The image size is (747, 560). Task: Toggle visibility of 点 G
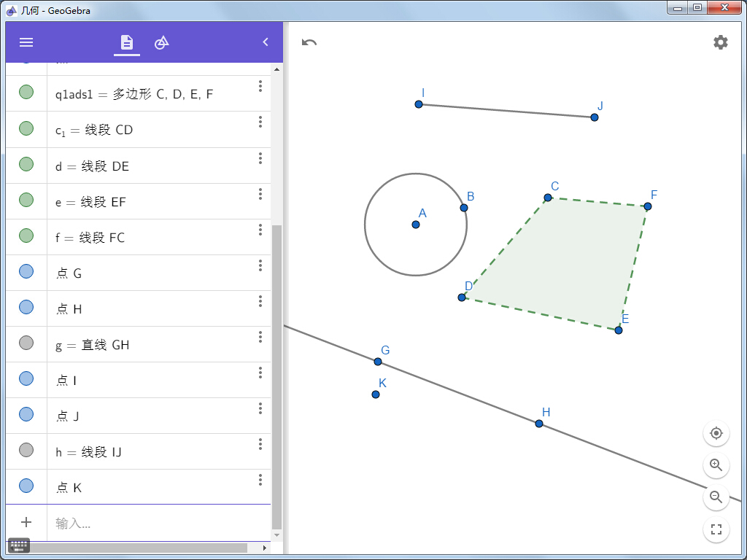coord(26,272)
